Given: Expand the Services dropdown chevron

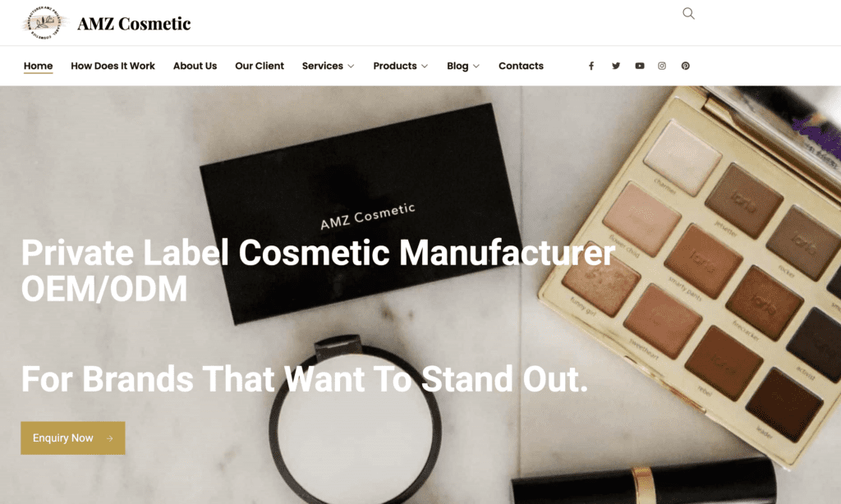Looking at the screenshot, I should coord(351,66).
